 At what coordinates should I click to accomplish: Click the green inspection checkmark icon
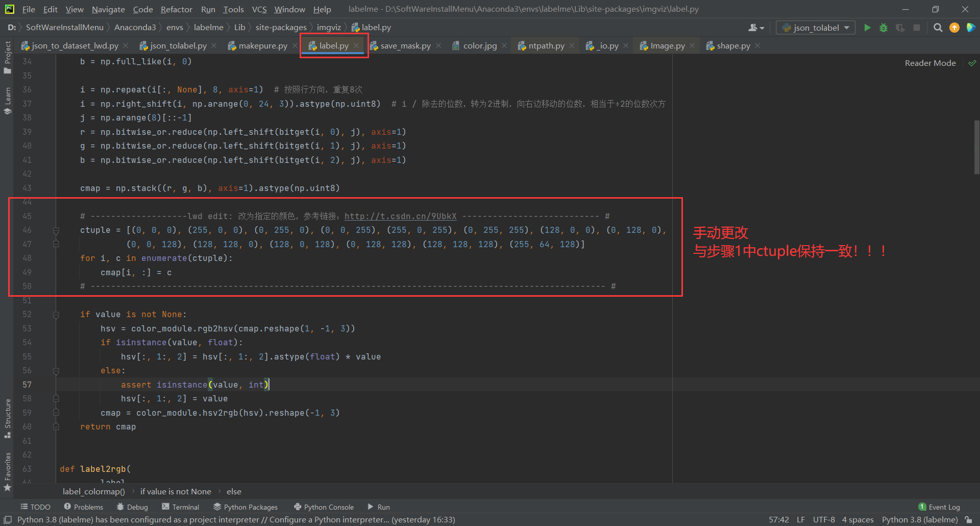tap(972, 63)
